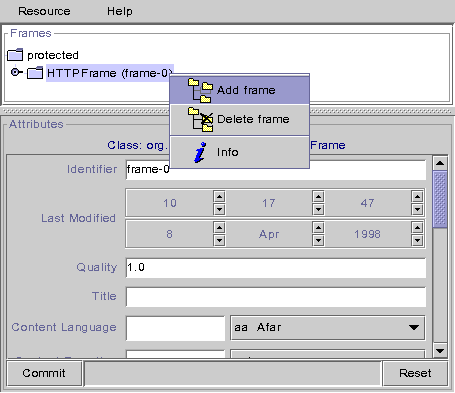The width and height of the screenshot is (455, 393).
Task: Increase the month value Apr
Action: click(318, 228)
